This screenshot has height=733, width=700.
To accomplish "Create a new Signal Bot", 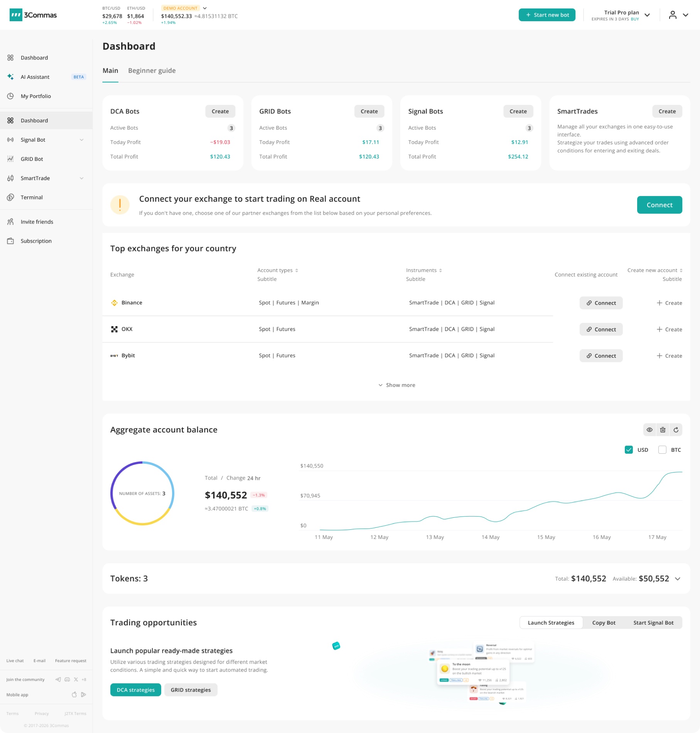I will tap(518, 111).
